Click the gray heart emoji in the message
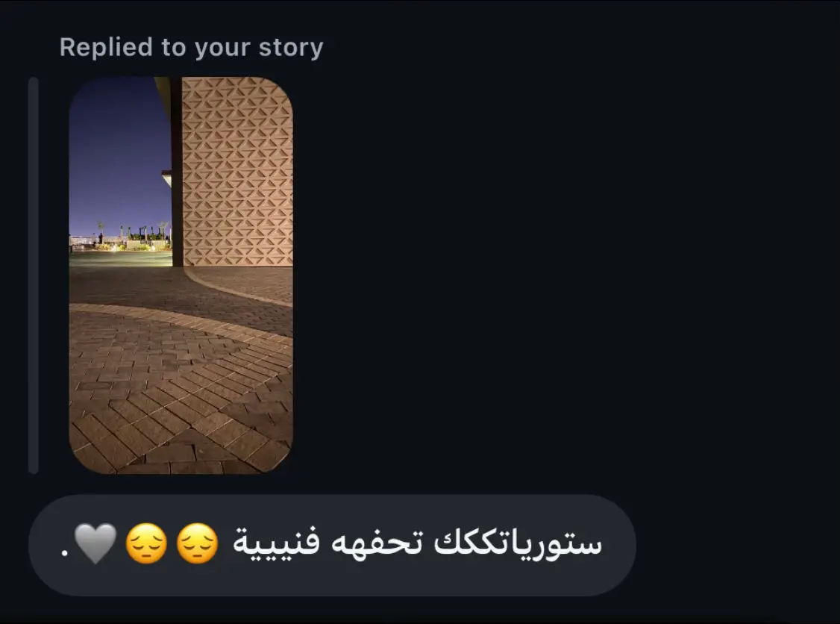 pyautogui.click(x=95, y=543)
